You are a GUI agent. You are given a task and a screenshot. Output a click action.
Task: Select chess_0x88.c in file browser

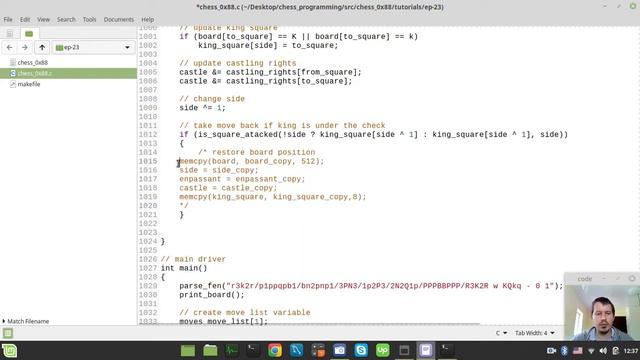click(68, 73)
